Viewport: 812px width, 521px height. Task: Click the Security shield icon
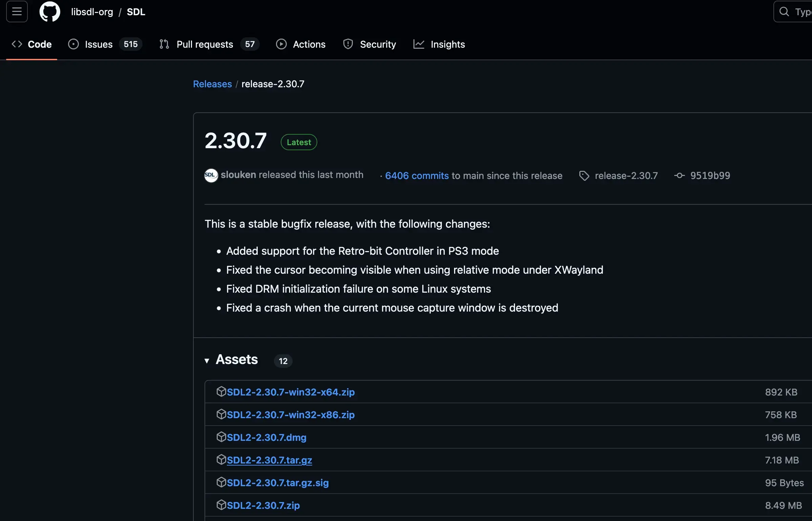(x=348, y=44)
